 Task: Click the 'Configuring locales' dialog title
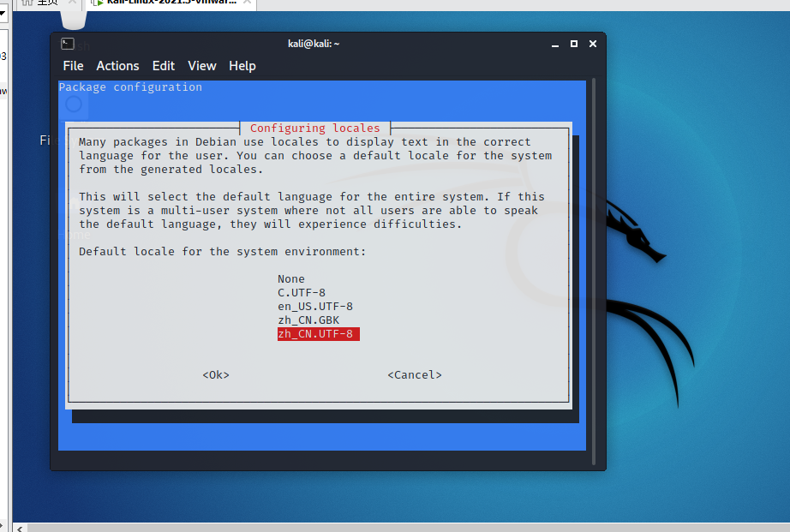pos(315,128)
